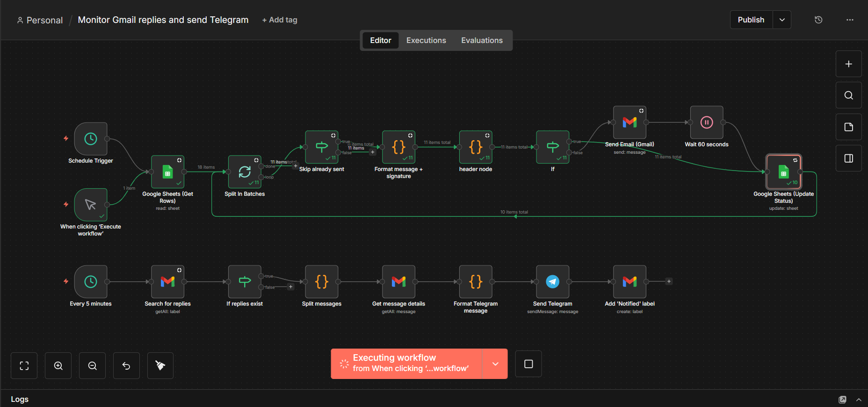Stop the running workflow execution
868x407 pixels.
[x=528, y=364]
